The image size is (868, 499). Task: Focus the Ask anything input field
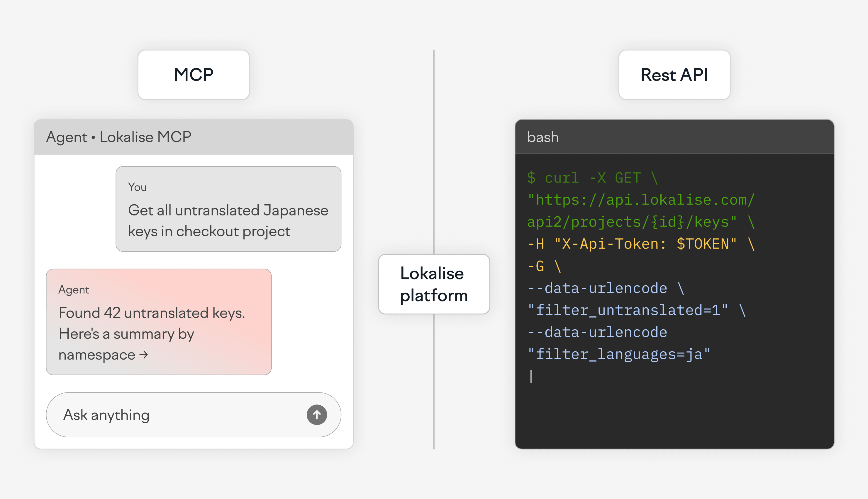tap(193, 415)
